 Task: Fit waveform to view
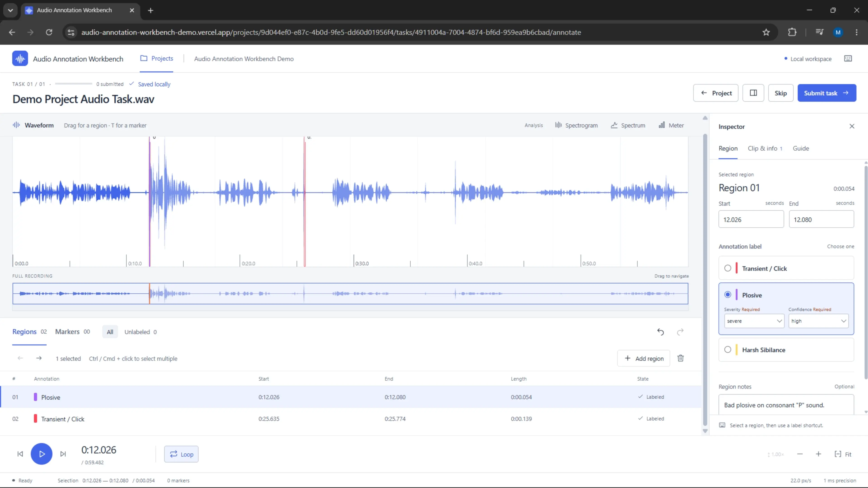pyautogui.click(x=843, y=454)
